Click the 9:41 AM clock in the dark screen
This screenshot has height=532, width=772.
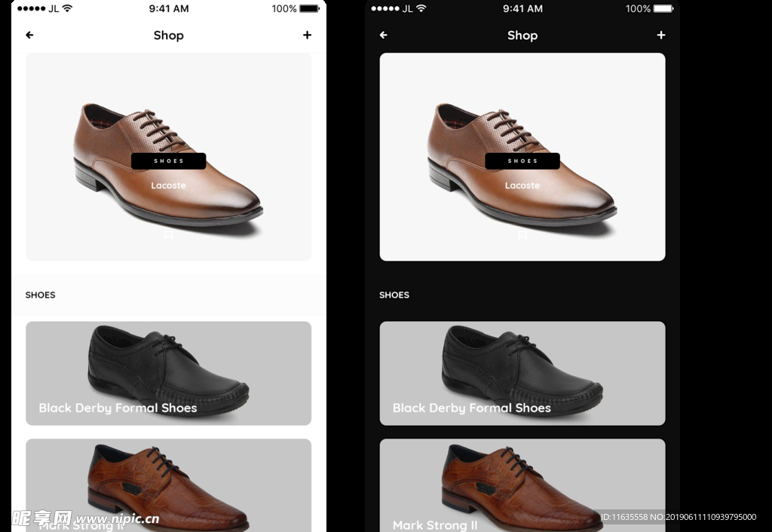coord(523,8)
